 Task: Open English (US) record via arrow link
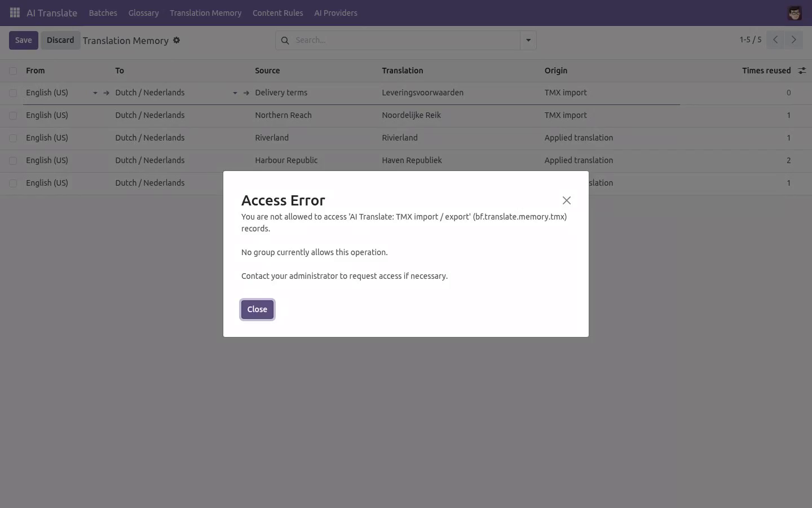click(x=106, y=93)
